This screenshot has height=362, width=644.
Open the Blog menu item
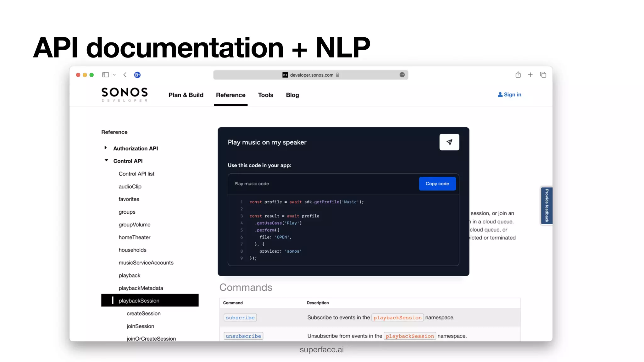coord(292,95)
